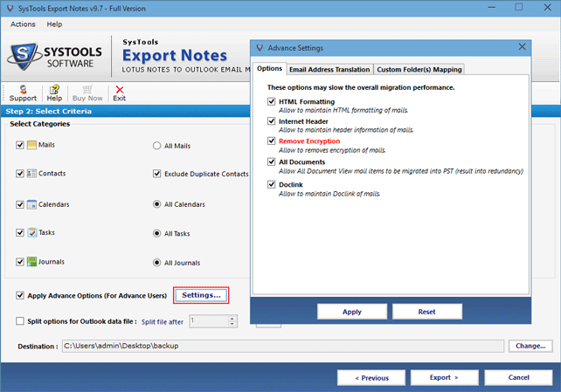This screenshot has width=561, height=392.
Task: Click the performance warning sentence
Action: [x=361, y=87]
